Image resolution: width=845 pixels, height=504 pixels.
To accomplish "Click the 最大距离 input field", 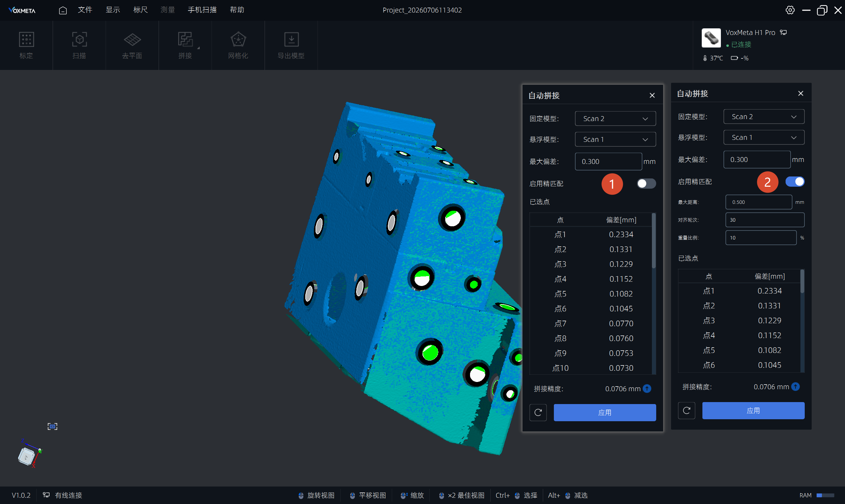I will pos(759,202).
